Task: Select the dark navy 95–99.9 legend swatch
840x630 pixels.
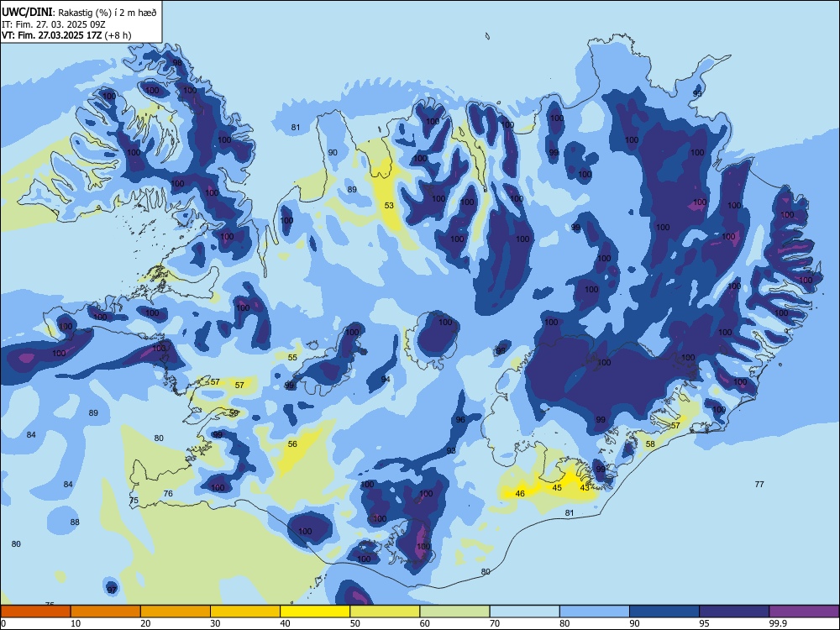Action: pos(734,612)
